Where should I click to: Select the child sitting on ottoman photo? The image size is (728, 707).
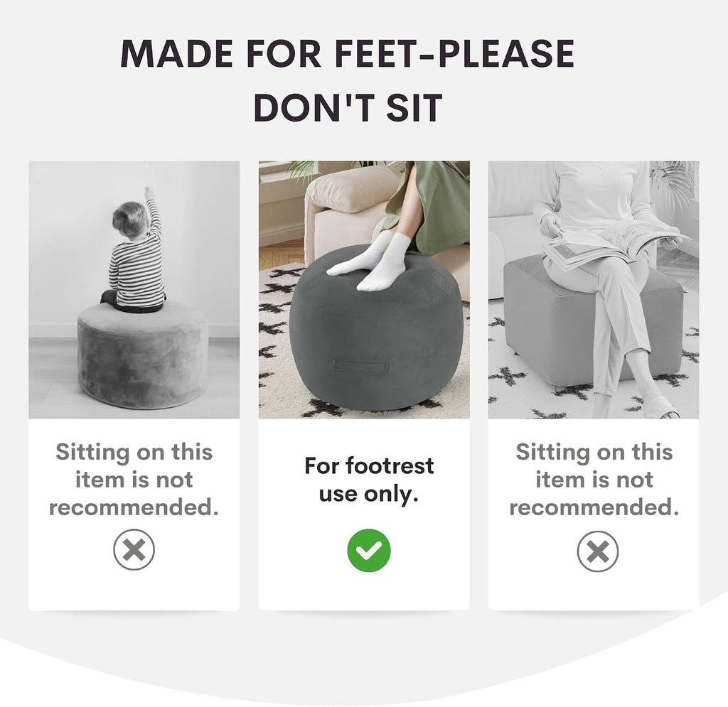tap(134, 289)
